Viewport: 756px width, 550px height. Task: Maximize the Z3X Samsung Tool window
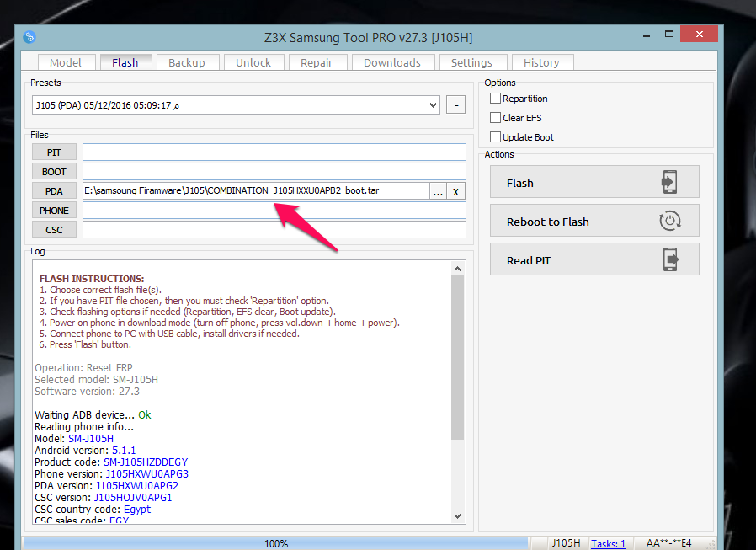pos(668,35)
